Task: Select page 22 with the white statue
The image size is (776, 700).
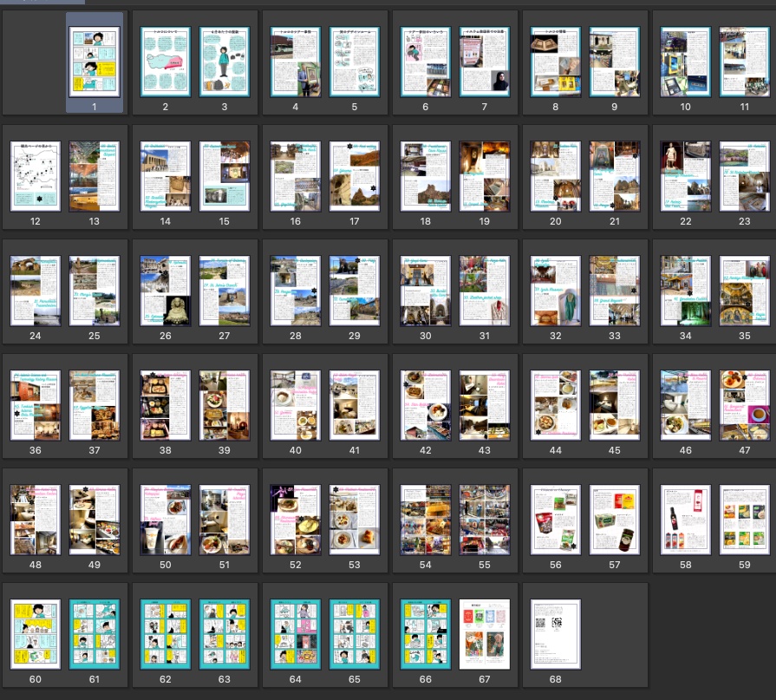Action: tap(686, 176)
